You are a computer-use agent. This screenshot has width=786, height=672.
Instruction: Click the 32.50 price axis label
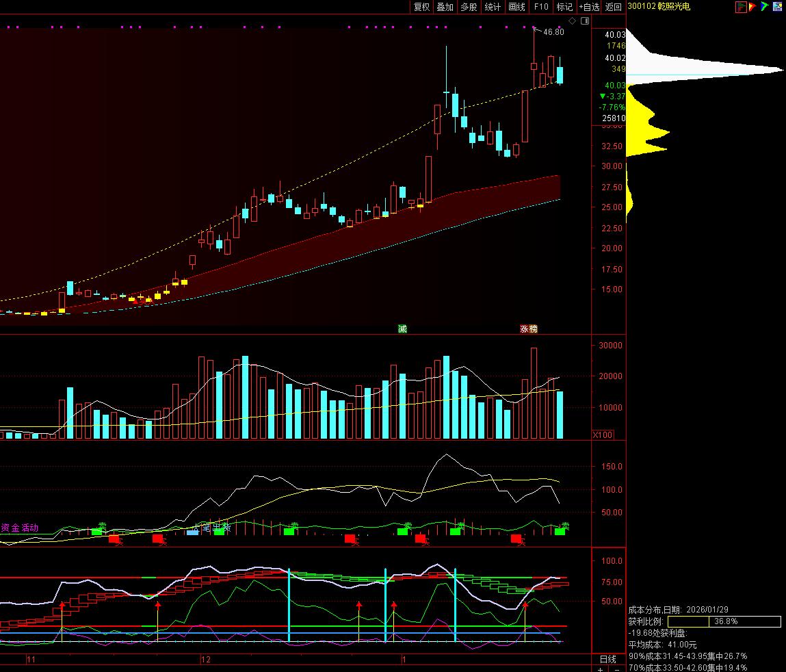click(612, 146)
